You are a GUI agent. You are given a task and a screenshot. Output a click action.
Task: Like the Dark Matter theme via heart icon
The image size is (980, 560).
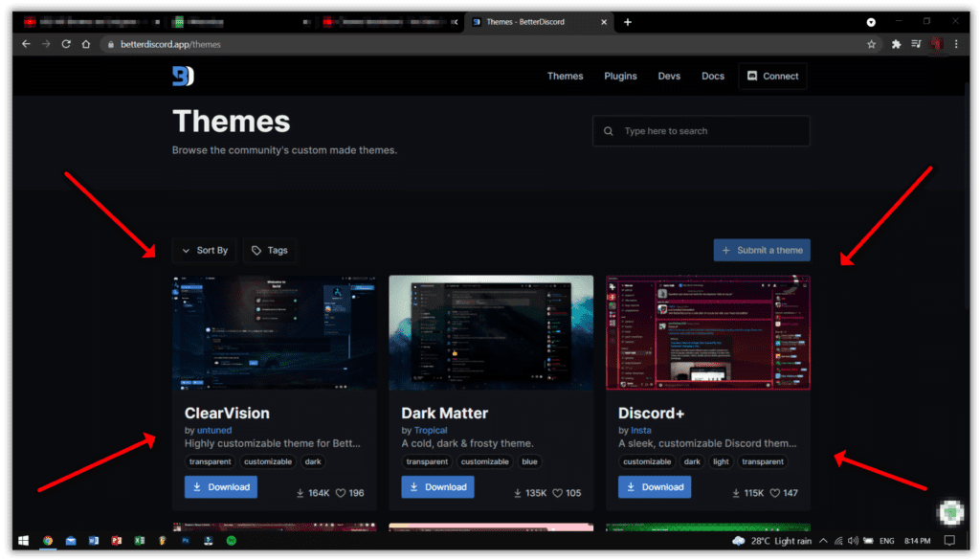[558, 493]
